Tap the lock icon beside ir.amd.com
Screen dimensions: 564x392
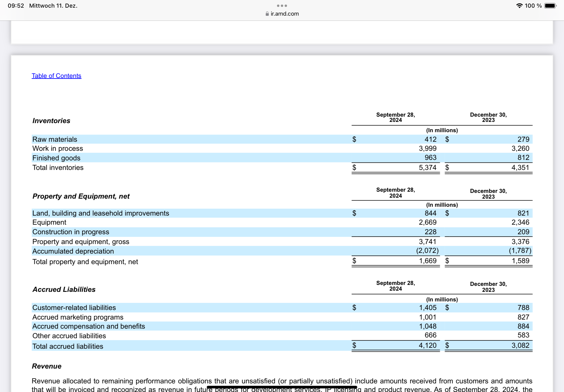267,14
